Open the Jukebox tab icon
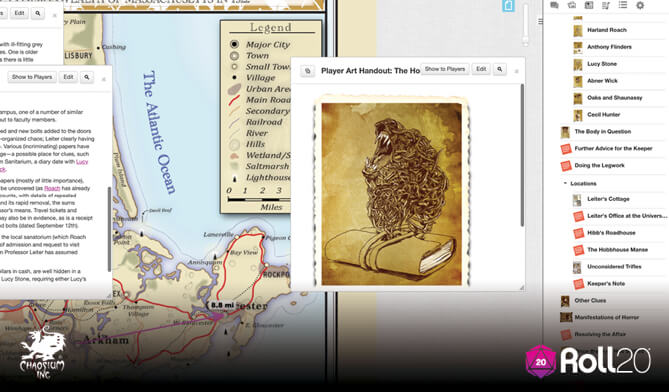Screen dimensions: 669x392 coord(606,5)
